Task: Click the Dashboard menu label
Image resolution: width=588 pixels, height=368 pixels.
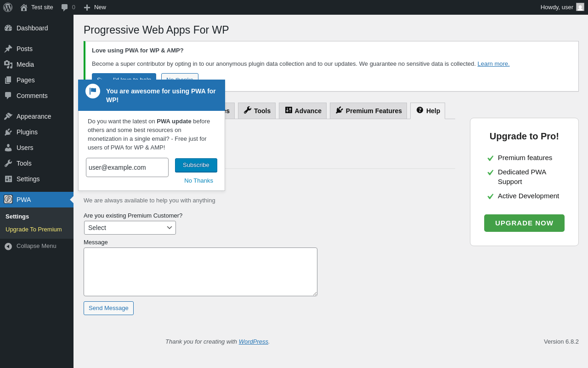Action: 32,28
